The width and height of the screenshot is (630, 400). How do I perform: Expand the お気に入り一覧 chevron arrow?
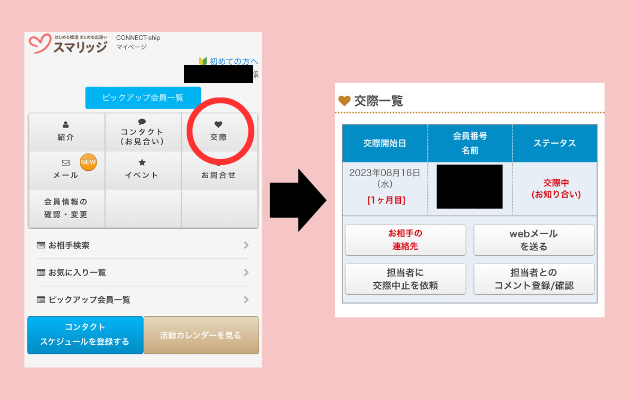point(246,273)
